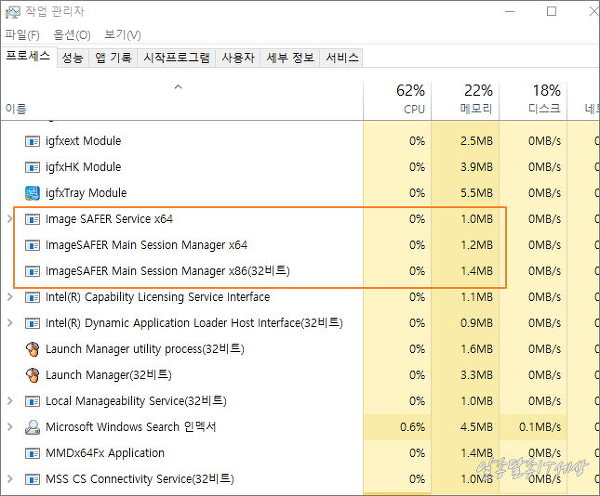600x496 pixels.
Task: Click the igfxTray Module process icon
Action: [32, 193]
